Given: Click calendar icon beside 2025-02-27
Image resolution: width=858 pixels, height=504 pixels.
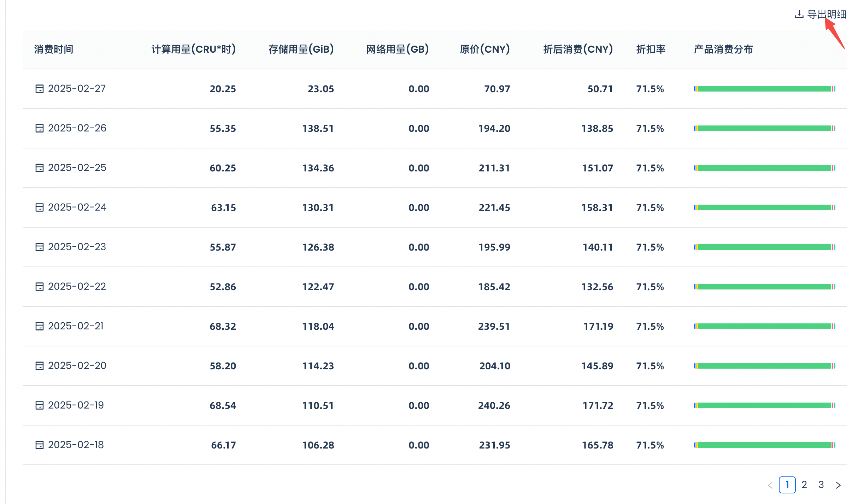Looking at the screenshot, I should pos(40,89).
